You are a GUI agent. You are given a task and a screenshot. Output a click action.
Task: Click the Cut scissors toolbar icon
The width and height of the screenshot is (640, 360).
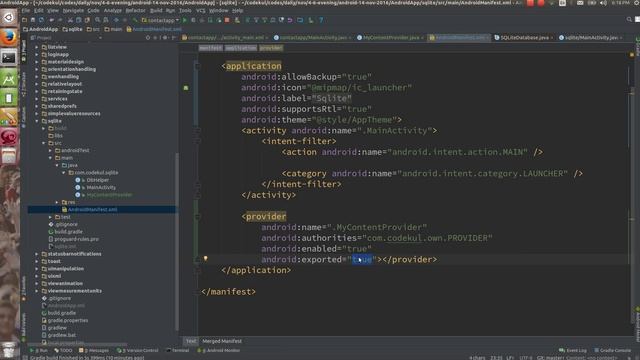point(70,20)
